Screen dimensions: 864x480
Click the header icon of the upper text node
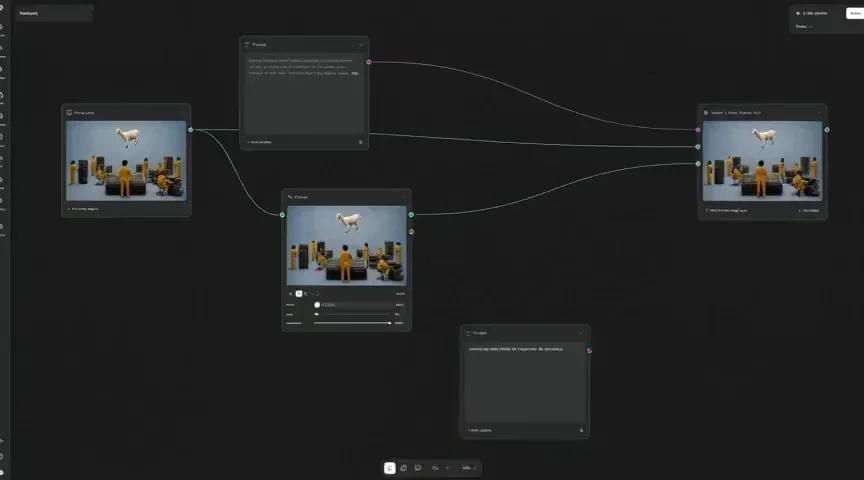247,45
